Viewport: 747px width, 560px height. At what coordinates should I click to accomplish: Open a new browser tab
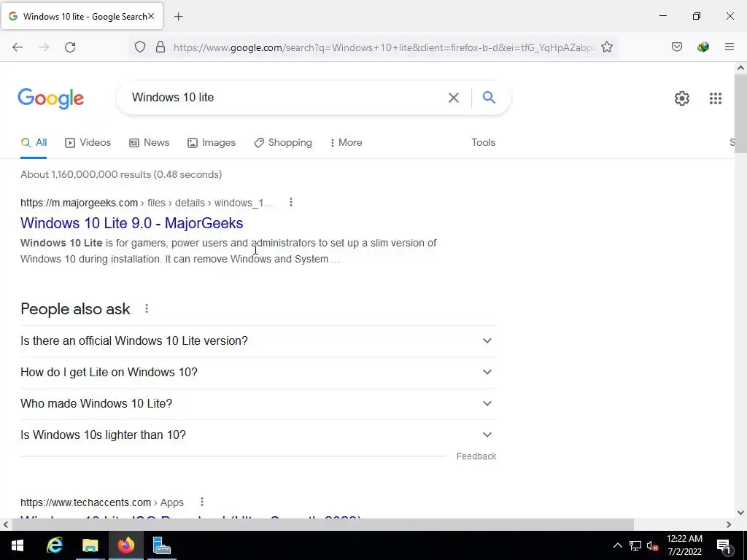pos(179,17)
